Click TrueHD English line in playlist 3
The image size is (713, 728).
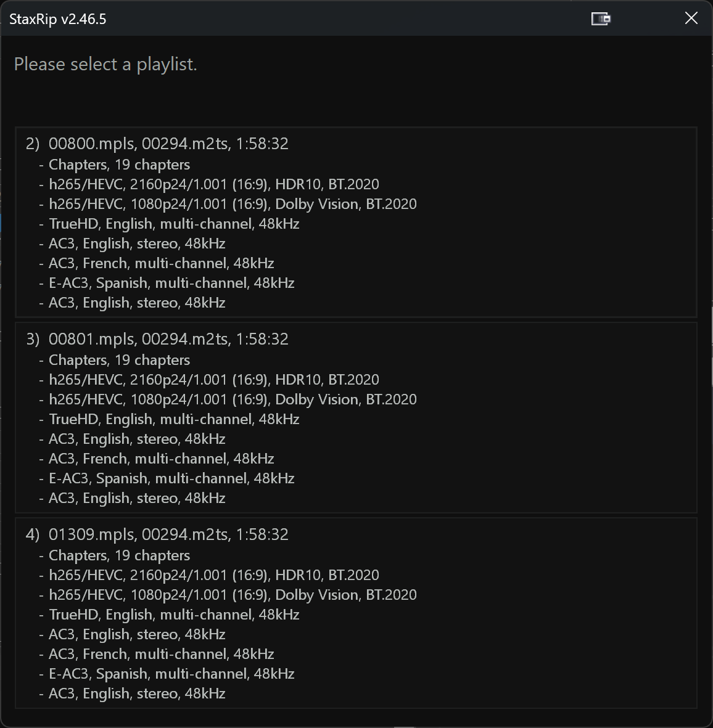click(173, 419)
